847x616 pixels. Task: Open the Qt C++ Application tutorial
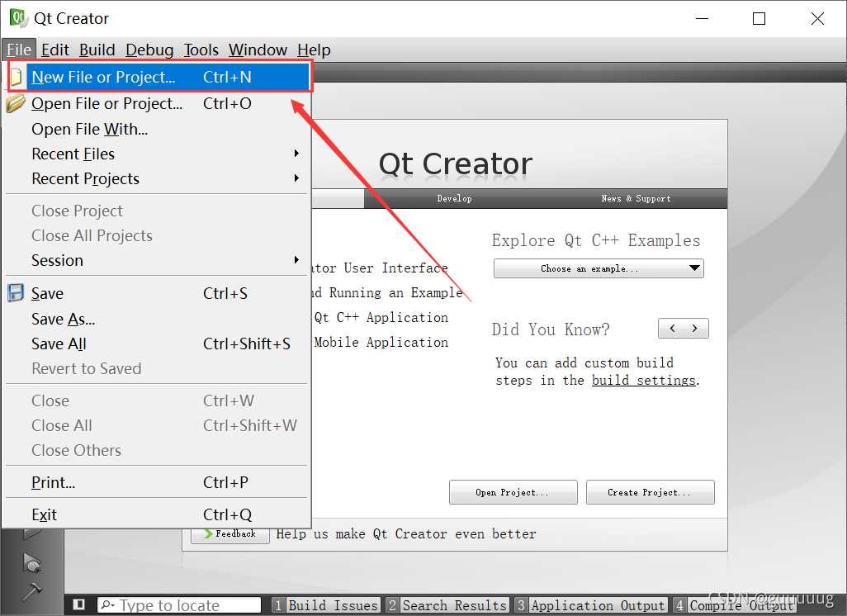[x=381, y=317]
